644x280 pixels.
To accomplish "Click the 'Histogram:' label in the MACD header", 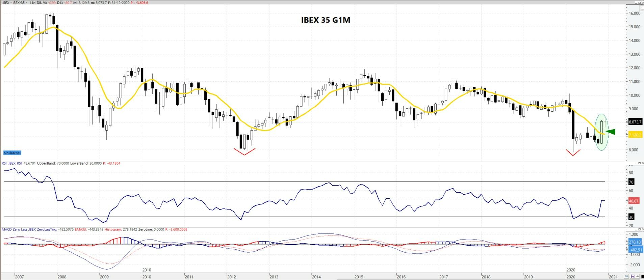I will [x=113, y=229].
